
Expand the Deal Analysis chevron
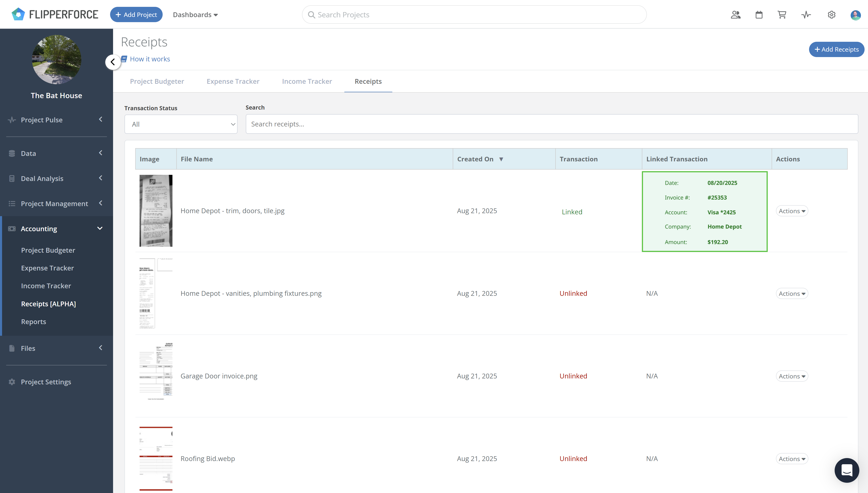(101, 178)
